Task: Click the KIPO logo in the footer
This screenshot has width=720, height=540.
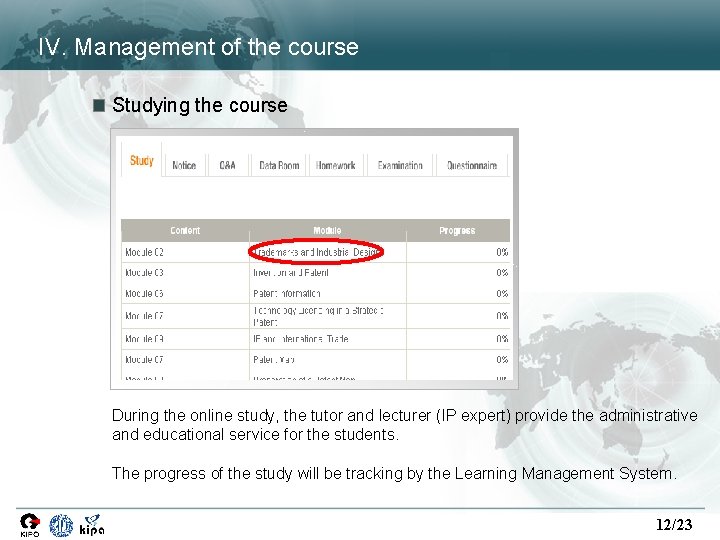Action: point(30,525)
